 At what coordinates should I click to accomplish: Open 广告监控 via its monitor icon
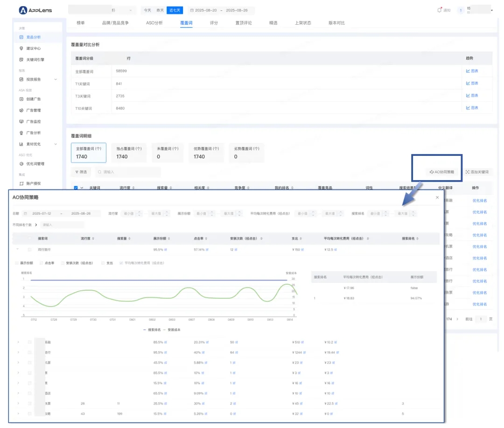coord(21,121)
